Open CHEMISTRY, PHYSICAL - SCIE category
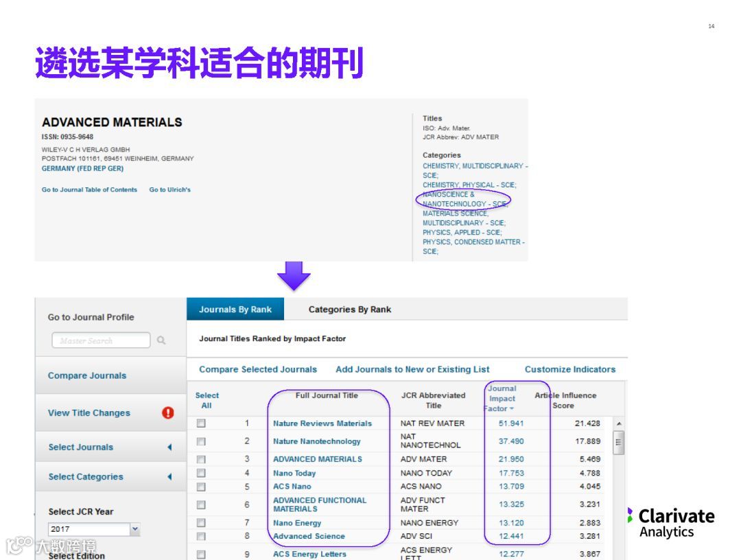 click(469, 185)
